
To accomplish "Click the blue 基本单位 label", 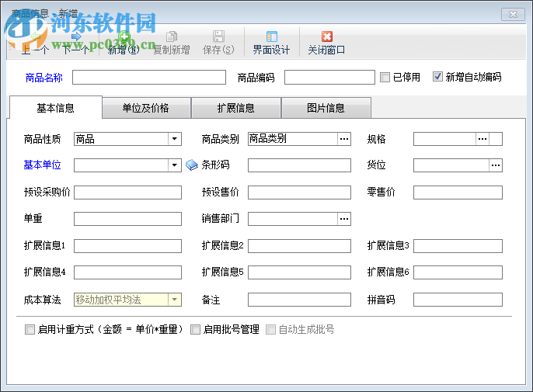I will tap(43, 165).
